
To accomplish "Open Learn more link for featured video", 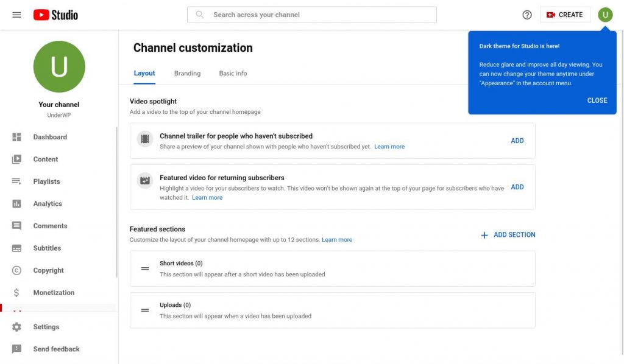I will pos(207,197).
